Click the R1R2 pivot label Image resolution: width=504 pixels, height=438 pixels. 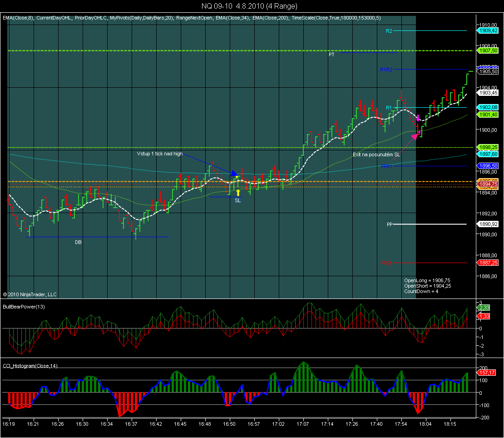coord(385,70)
